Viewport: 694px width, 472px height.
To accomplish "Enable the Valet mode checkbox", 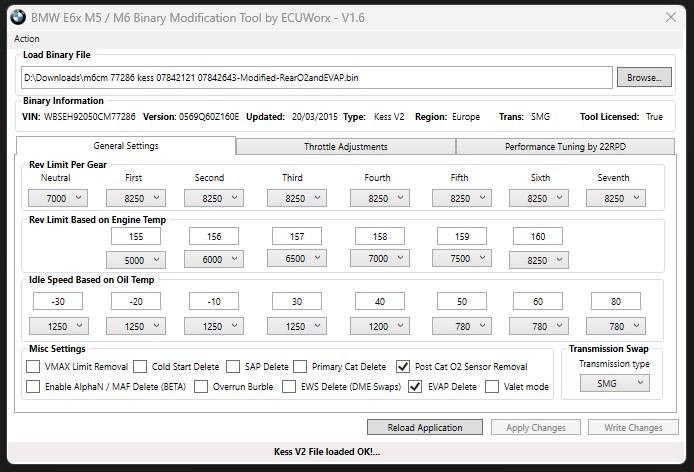I will click(492, 387).
